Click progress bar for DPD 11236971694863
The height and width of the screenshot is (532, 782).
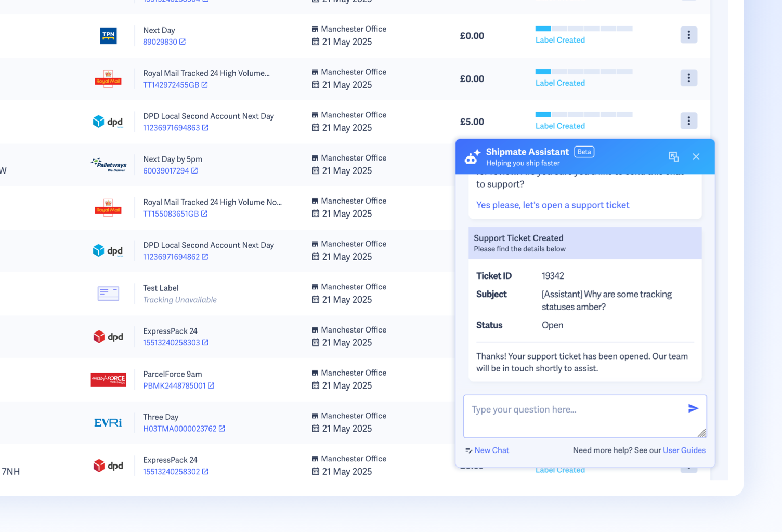click(584, 115)
